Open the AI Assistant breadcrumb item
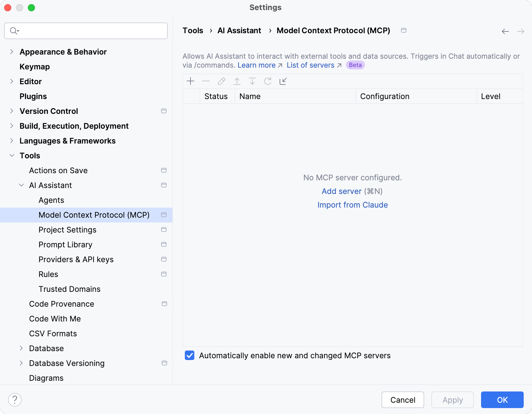Image resolution: width=532 pixels, height=414 pixels. click(239, 31)
